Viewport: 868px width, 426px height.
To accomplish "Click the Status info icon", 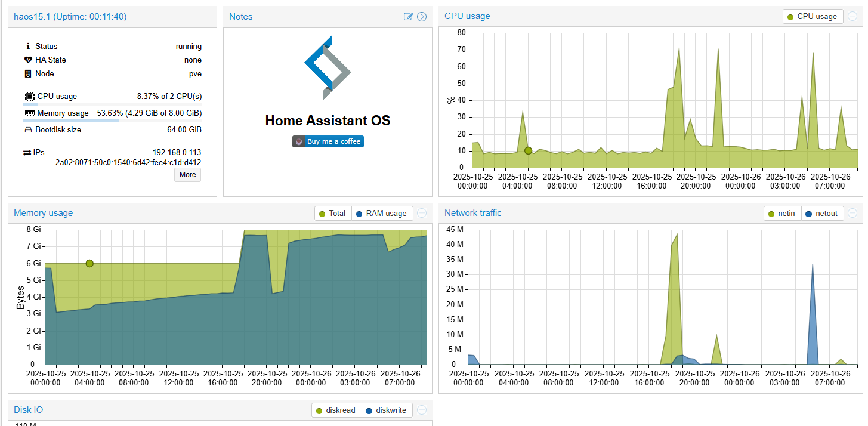I will (x=28, y=46).
